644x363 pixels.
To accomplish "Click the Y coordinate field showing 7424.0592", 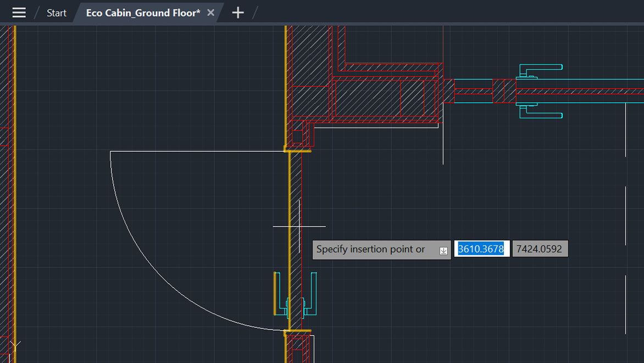I will tap(540, 249).
